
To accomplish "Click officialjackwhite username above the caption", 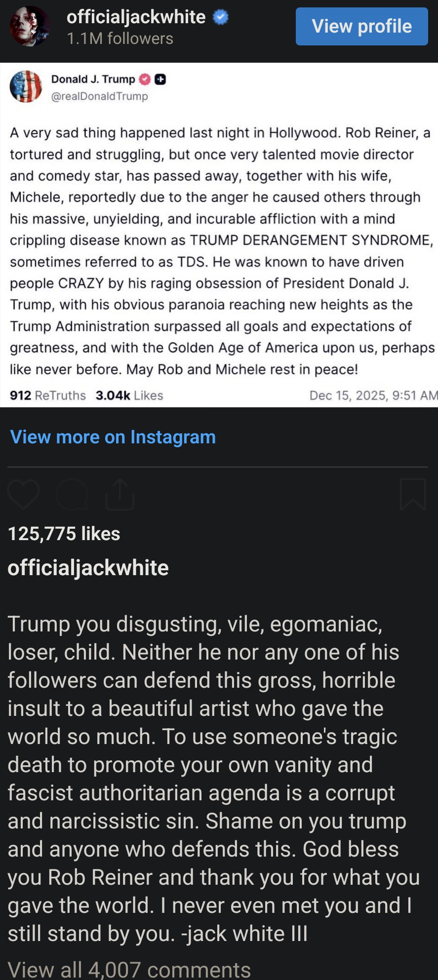I will point(88,568).
